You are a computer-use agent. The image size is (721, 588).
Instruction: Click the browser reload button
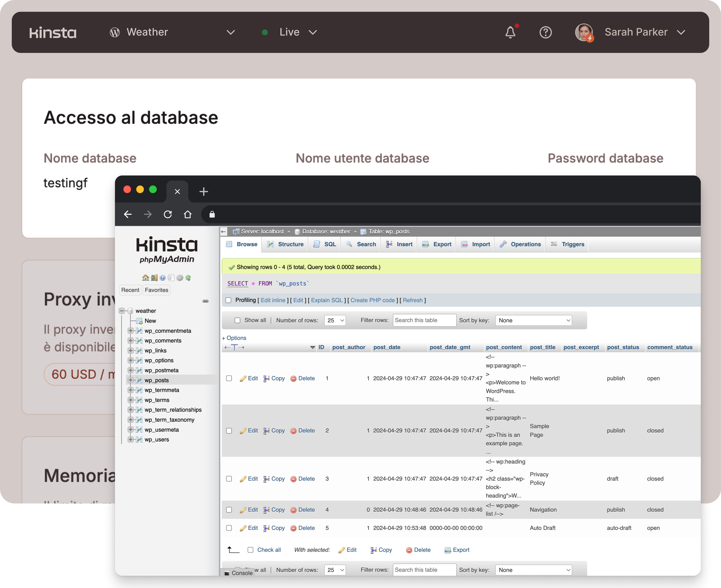pos(168,214)
